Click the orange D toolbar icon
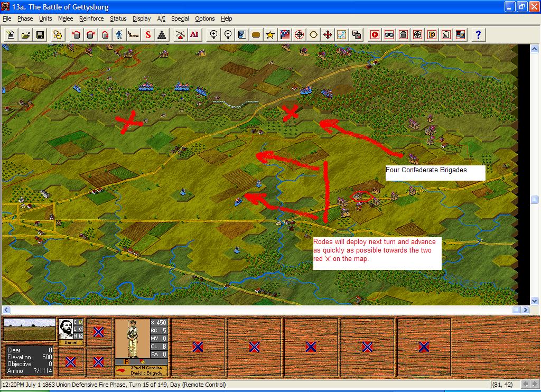This screenshot has width=541, height=392. pos(432,35)
